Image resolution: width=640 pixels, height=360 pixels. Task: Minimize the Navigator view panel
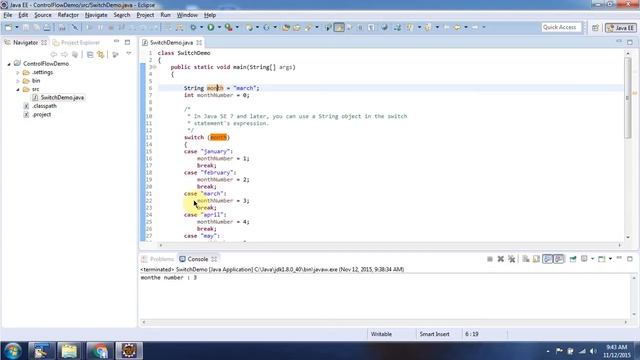point(116,42)
